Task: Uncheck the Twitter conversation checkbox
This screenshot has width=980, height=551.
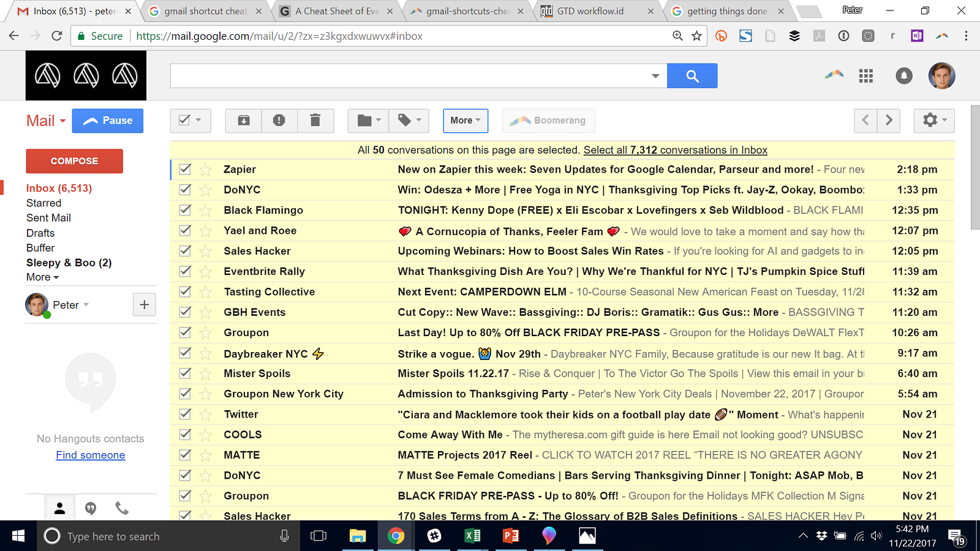Action: (185, 414)
